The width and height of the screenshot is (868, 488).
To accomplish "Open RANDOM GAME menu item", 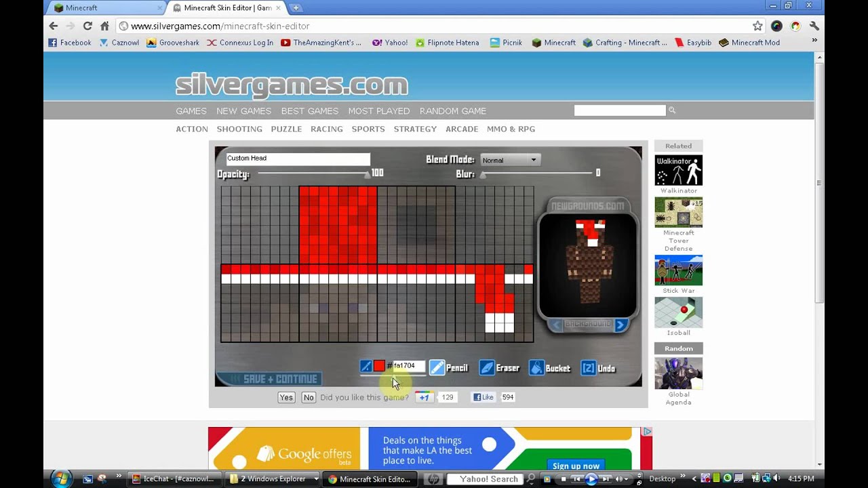I will [x=453, y=111].
